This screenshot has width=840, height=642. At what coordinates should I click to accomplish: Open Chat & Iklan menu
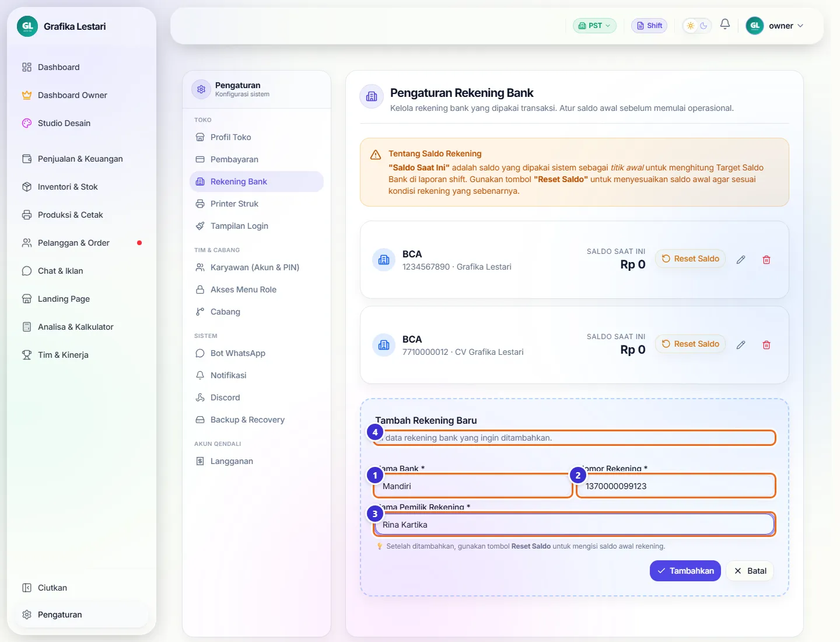click(x=82, y=271)
